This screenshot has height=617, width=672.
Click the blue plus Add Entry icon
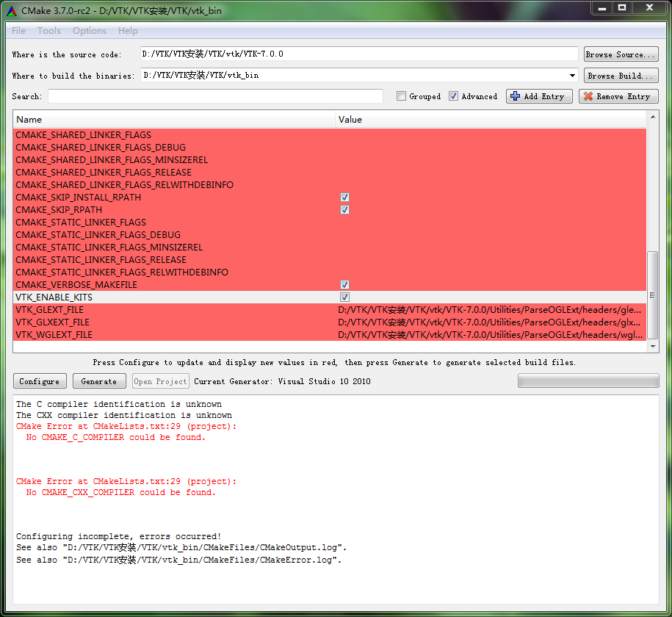[515, 96]
